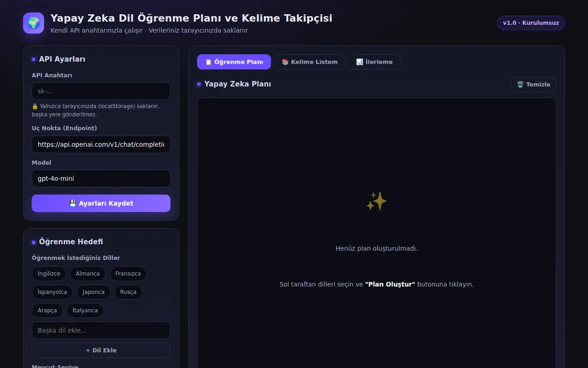Click the app title text
Screen dimensions: 588x368
pos(191,18)
